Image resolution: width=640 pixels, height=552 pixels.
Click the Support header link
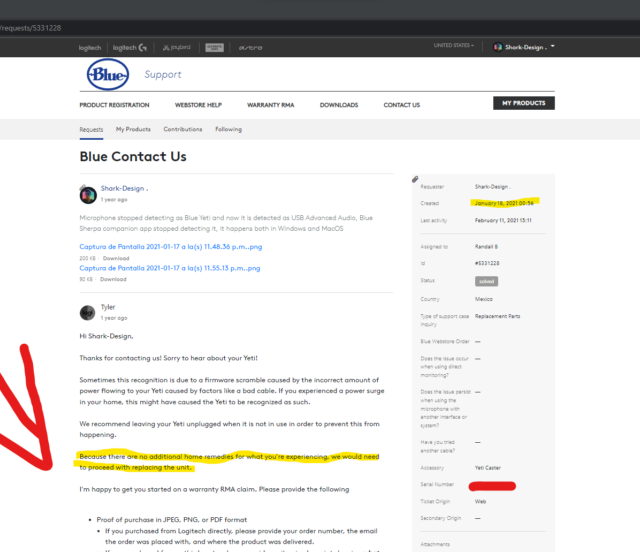163,74
